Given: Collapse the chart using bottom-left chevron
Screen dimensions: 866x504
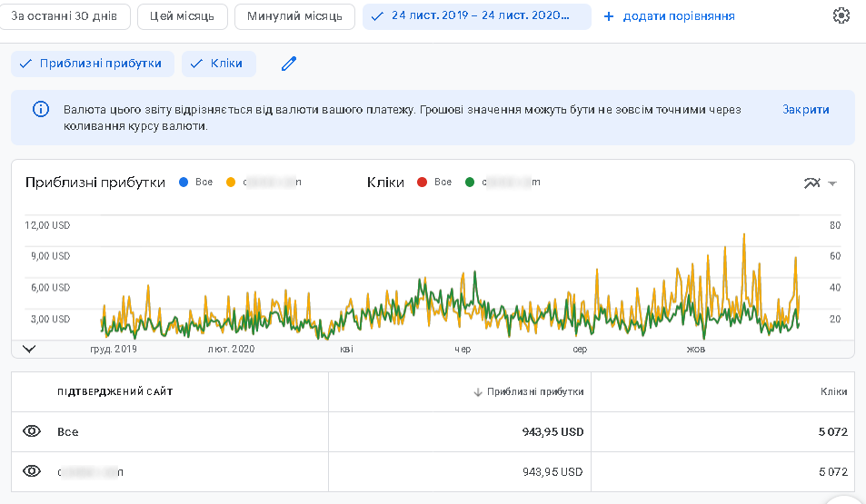Looking at the screenshot, I should pos(28,349).
